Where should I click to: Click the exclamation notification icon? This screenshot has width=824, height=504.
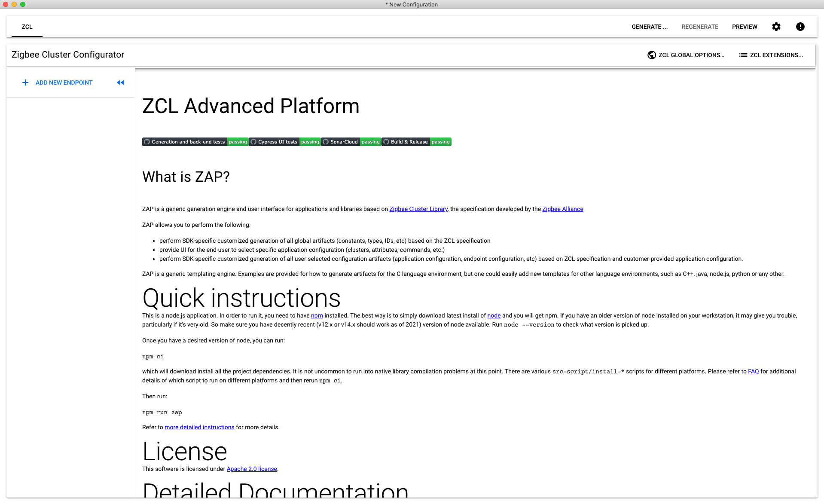tap(800, 27)
